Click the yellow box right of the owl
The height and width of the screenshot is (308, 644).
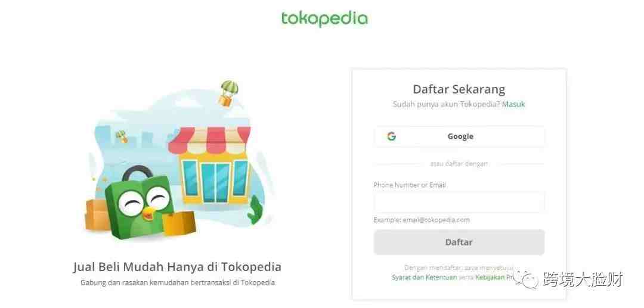(179, 223)
